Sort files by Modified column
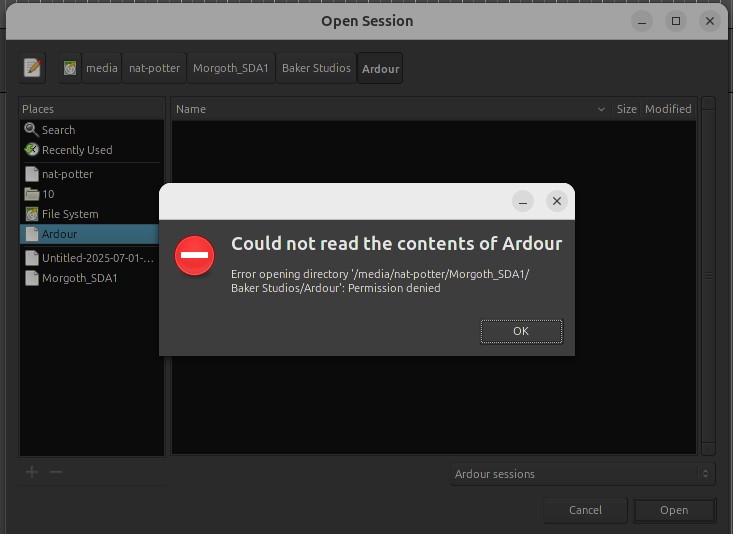 click(x=668, y=109)
